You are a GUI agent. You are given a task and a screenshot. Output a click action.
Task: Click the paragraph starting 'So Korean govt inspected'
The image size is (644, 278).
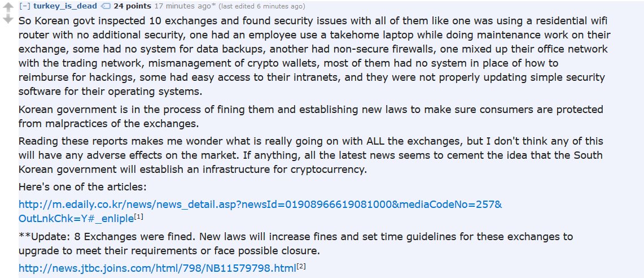[x=314, y=56]
